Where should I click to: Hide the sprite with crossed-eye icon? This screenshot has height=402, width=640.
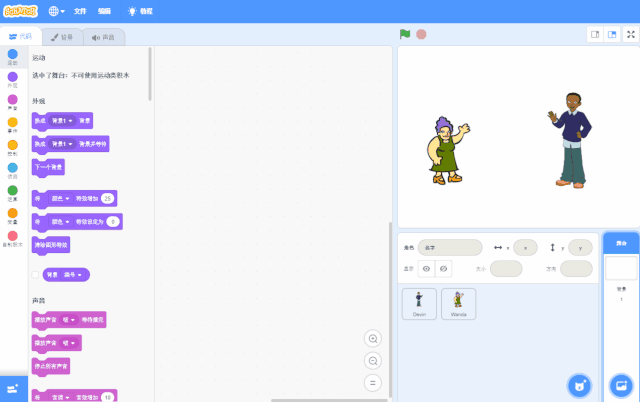pyautogui.click(x=444, y=269)
